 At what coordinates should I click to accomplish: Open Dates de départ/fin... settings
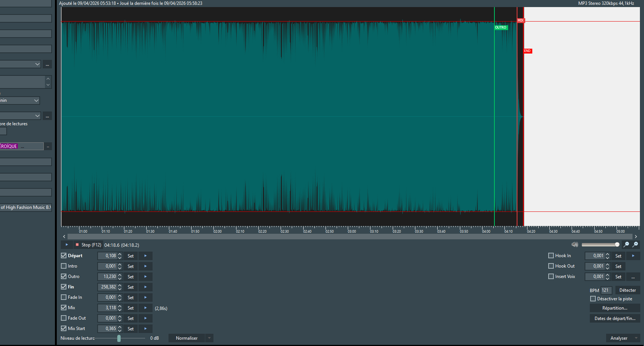(615, 318)
